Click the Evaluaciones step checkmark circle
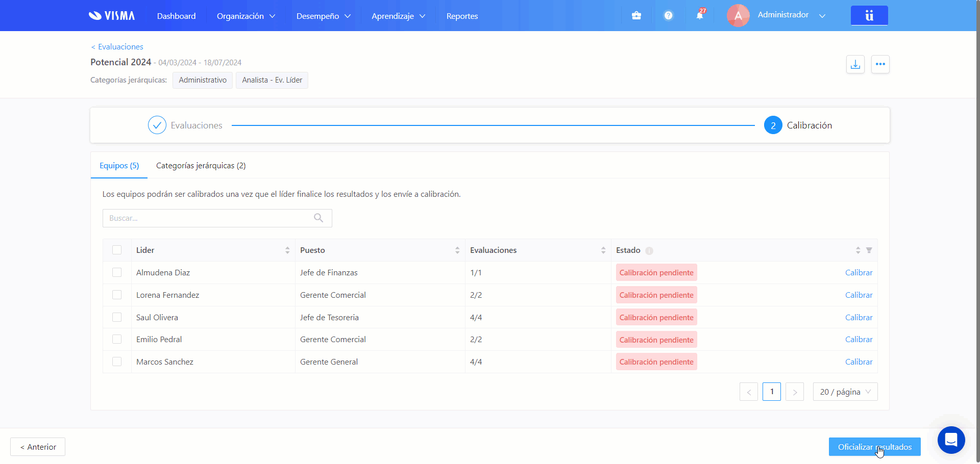 (x=157, y=125)
